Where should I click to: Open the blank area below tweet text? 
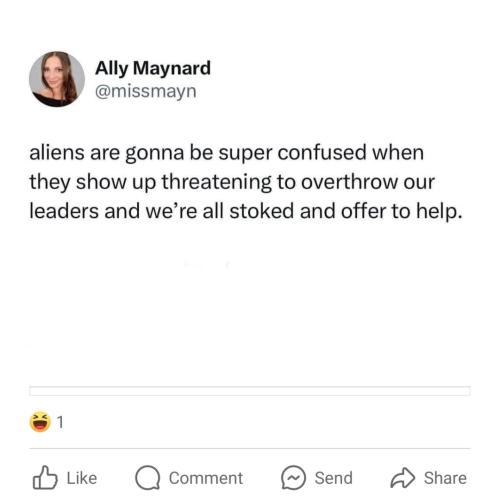[x=250, y=303]
